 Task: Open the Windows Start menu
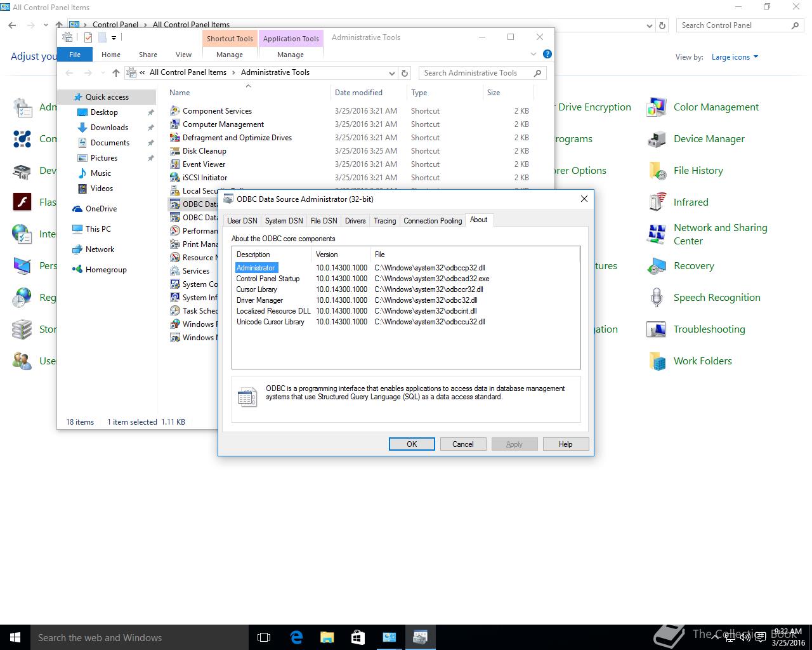15,637
